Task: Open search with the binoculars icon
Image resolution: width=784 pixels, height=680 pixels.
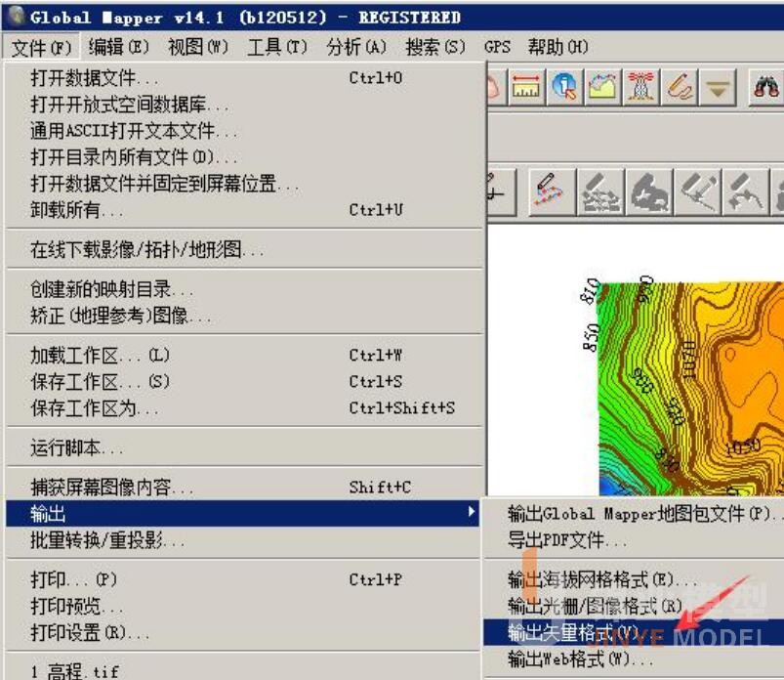Action: [x=765, y=87]
